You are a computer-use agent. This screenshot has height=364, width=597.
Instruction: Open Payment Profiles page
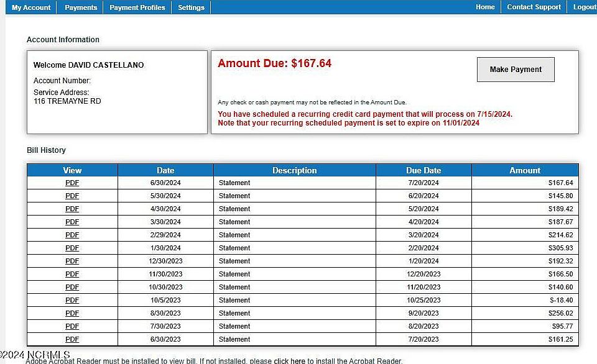click(x=137, y=7)
